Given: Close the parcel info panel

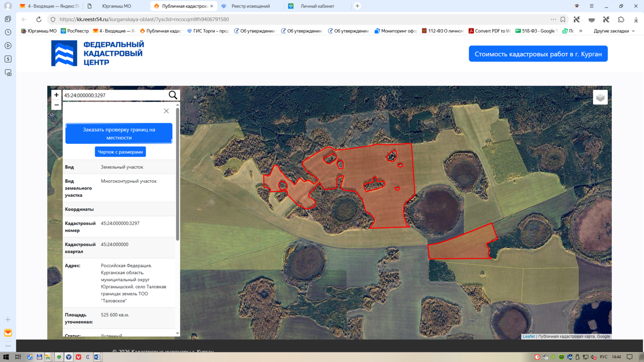Looking at the screenshot, I should pyautogui.click(x=166, y=111).
